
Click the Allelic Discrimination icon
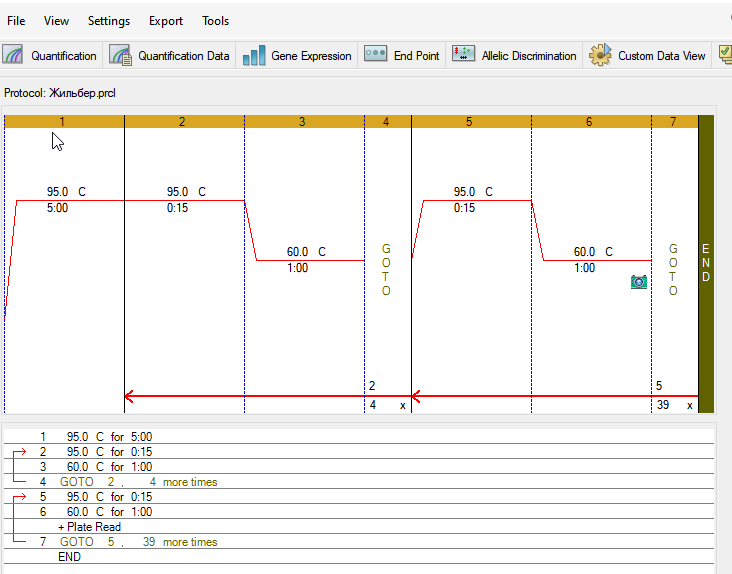pyautogui.click(x=464, y=55)
